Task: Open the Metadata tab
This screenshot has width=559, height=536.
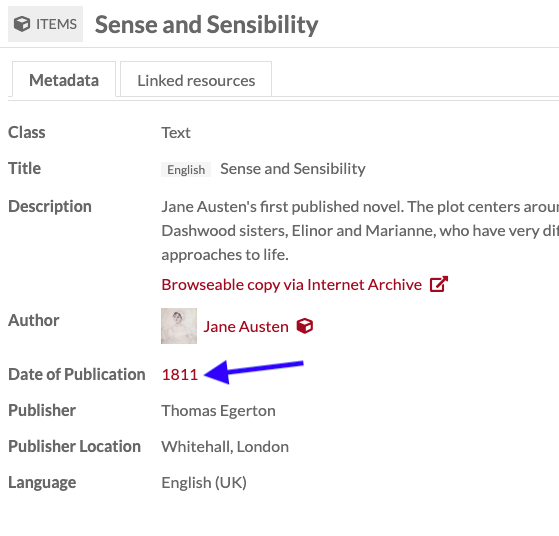Action: coord(64,80)
